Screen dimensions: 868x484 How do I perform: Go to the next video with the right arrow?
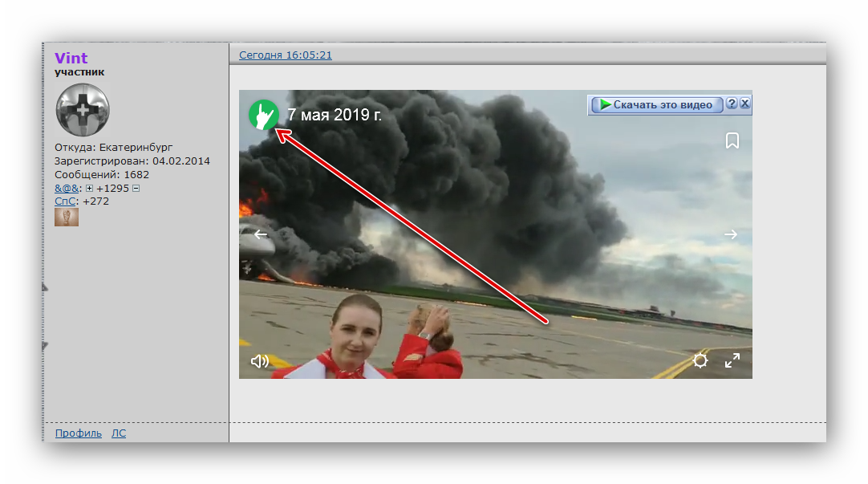730,234
